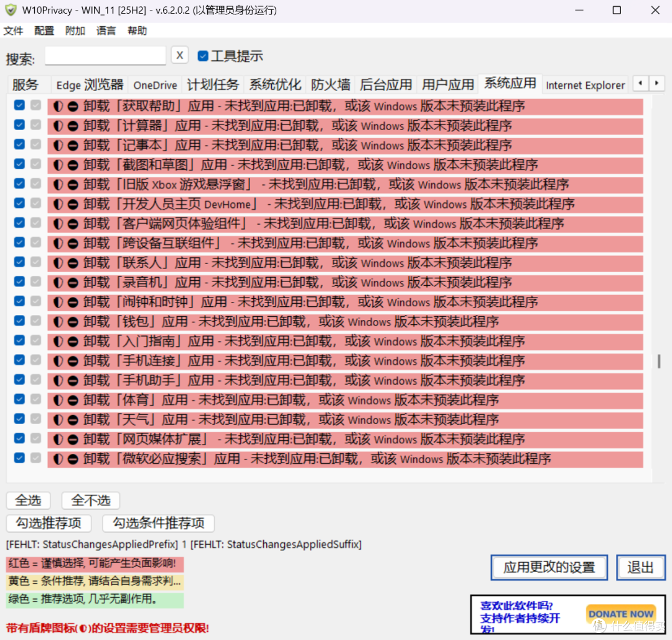Screen dimensions: 672x640
Task: Click the 勾选条件推荐项 button
Action: 159,523
